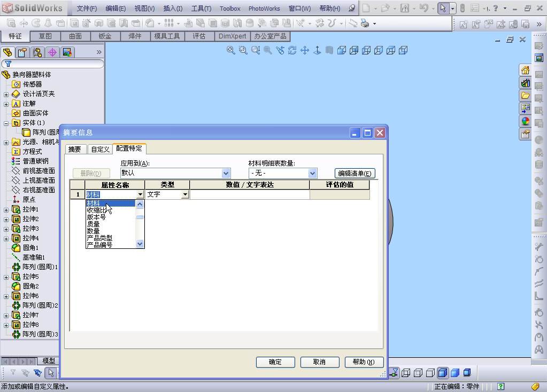The height and width of the screenshot is (392, 547).
Task: Open Custom Properties icon in task pane
Action: click(x=526, y=134)
